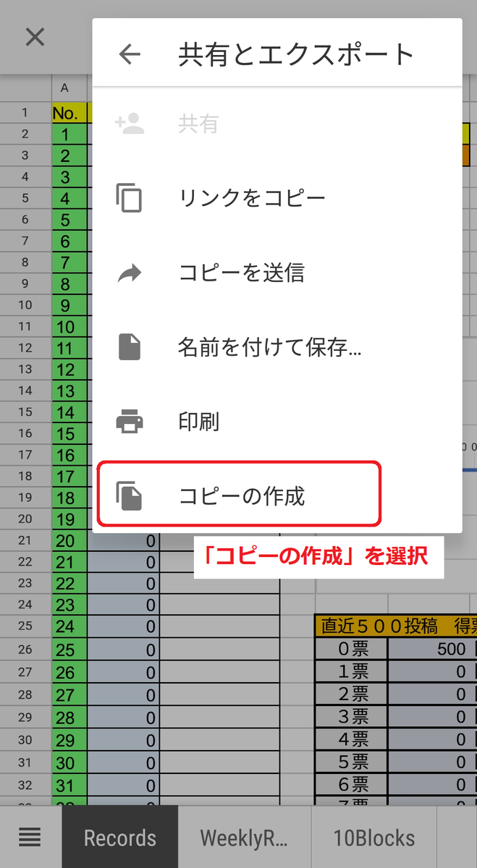Click the green cell numbered 20

click(x=69, y=541)
